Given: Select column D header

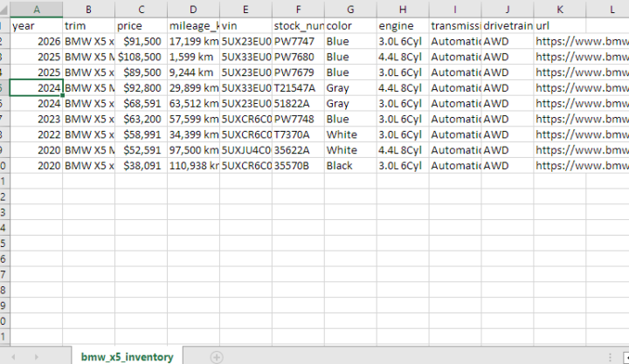Looking at the screenshot, I should pos(193,10).
